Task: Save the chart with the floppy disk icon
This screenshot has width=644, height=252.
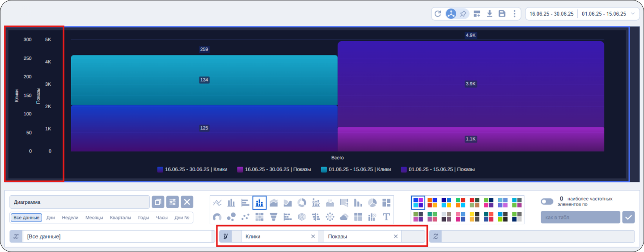Action: (502, 14)
